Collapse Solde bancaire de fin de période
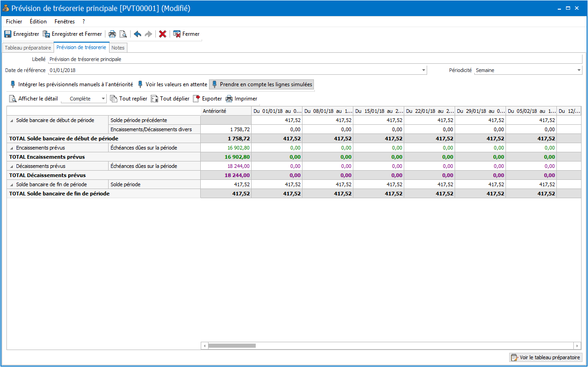This screenshot has height=367, width=588. (x=11, y=184)
